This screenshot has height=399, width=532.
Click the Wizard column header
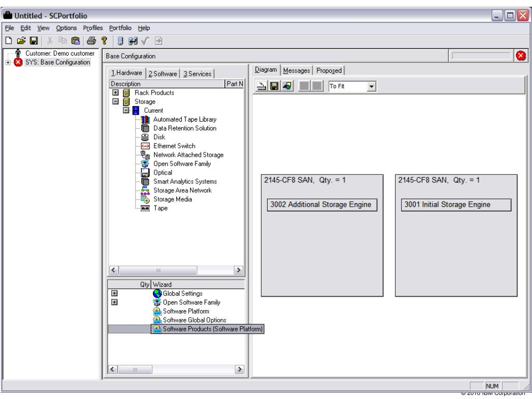(198, 284)
